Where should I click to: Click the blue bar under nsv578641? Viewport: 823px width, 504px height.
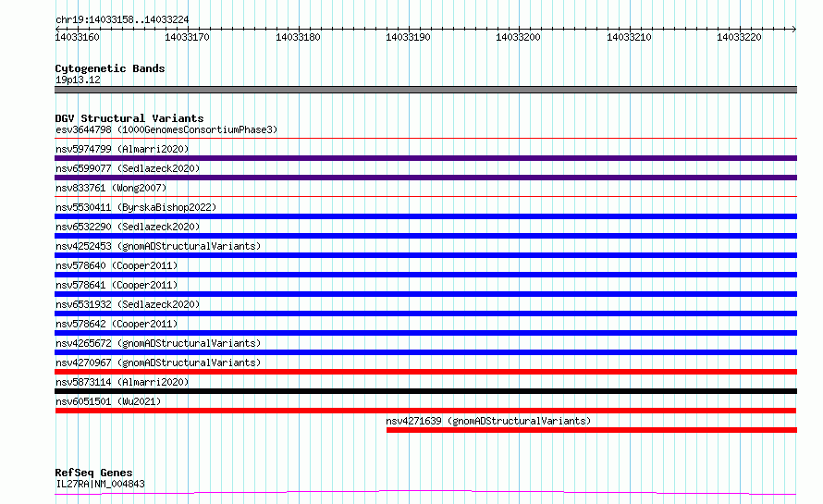pos(425,294)
